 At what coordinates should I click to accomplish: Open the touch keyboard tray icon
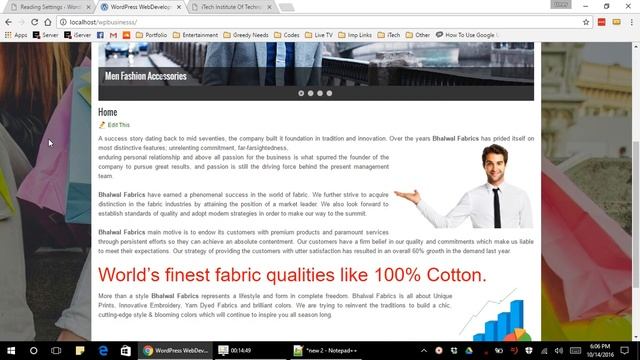click(576, 351)
